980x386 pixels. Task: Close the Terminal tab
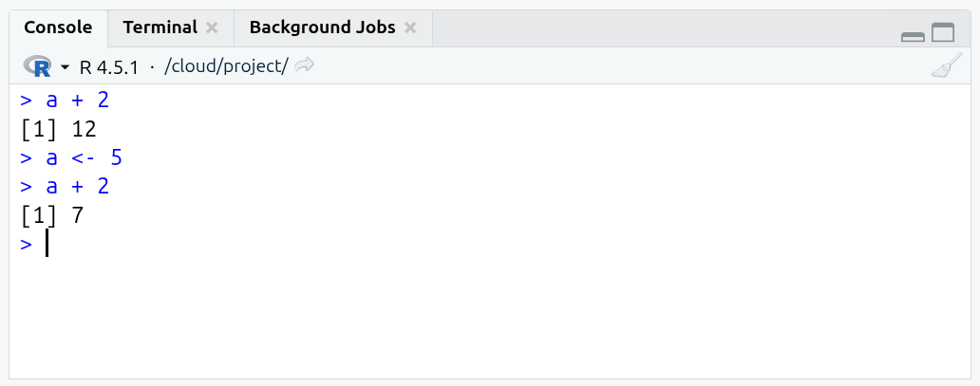212,28
